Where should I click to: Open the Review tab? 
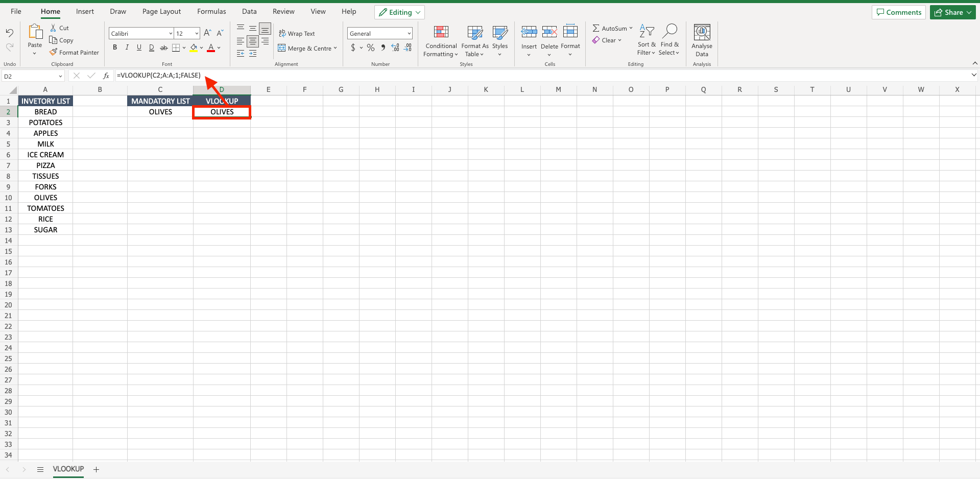(283, 11)
